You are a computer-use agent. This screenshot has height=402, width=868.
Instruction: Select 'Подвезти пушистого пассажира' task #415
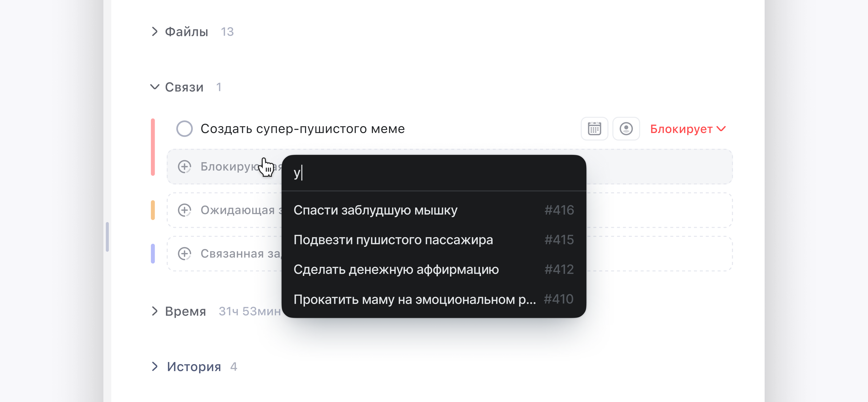point(434,240)
